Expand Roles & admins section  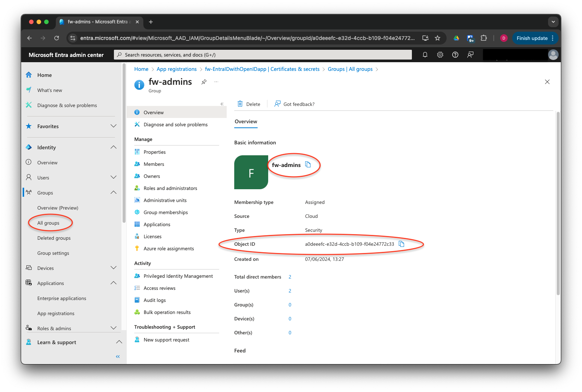[114, 328]
